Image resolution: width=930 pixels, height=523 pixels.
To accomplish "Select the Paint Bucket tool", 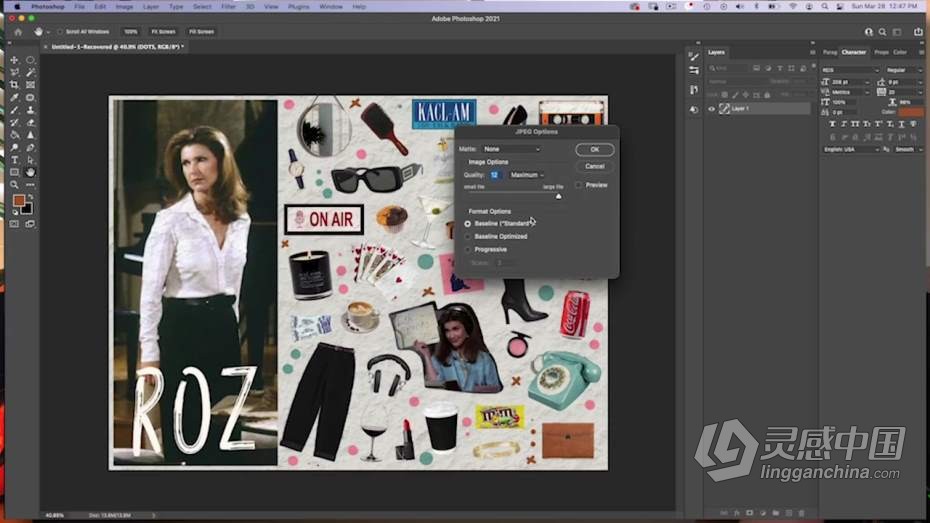I will pos(14,135).
